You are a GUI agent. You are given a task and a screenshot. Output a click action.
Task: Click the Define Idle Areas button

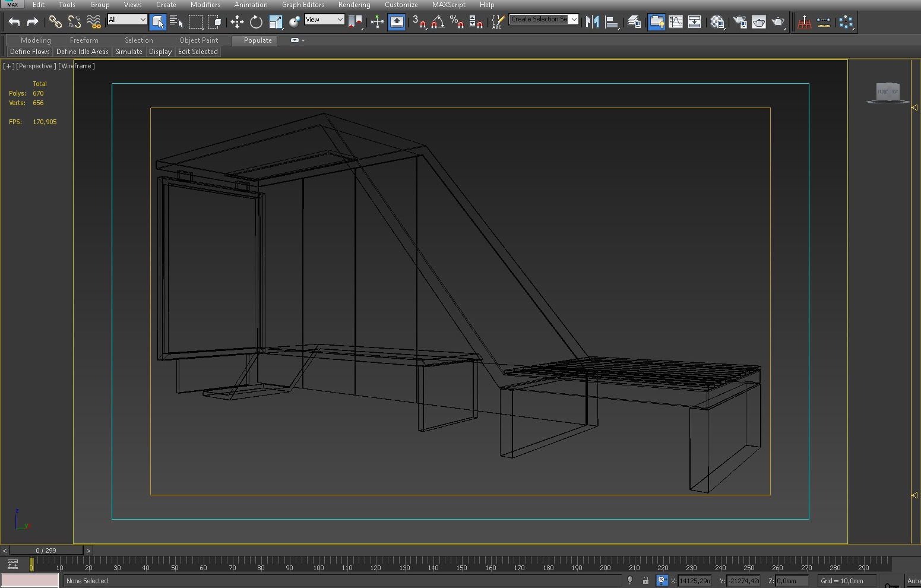point(83,52)
